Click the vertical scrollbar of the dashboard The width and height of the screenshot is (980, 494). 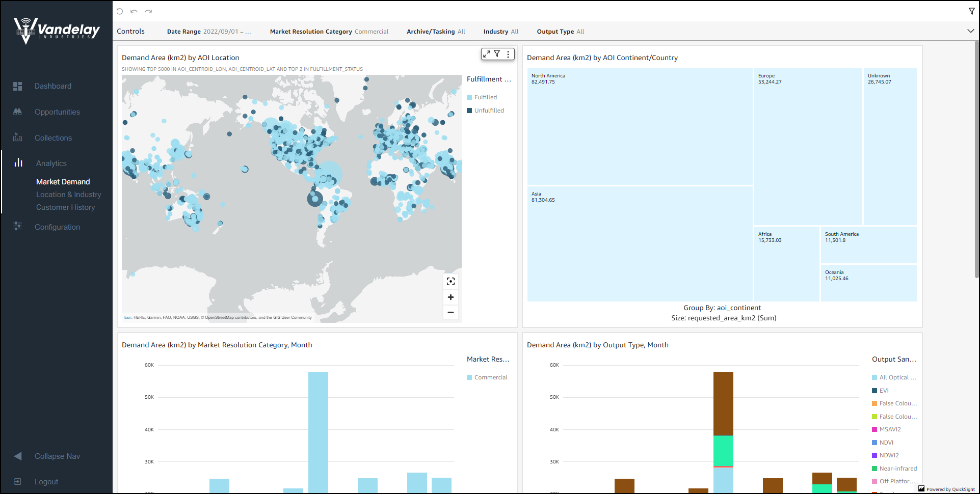(976, 159)
